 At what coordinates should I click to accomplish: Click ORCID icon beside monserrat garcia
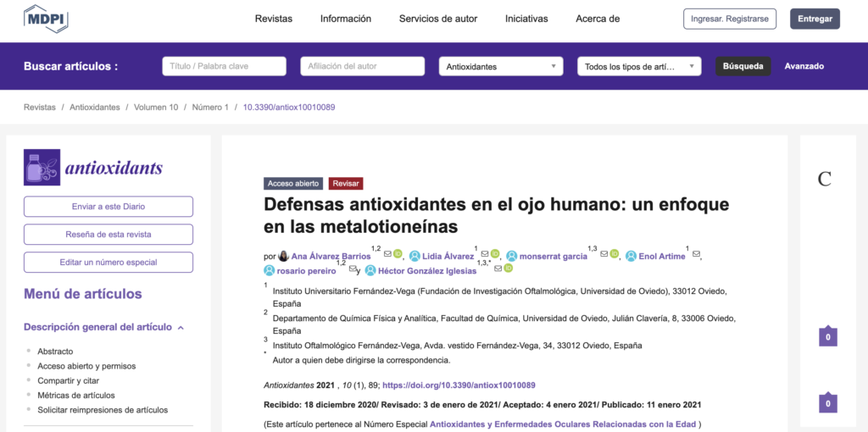tap(614, 254)
